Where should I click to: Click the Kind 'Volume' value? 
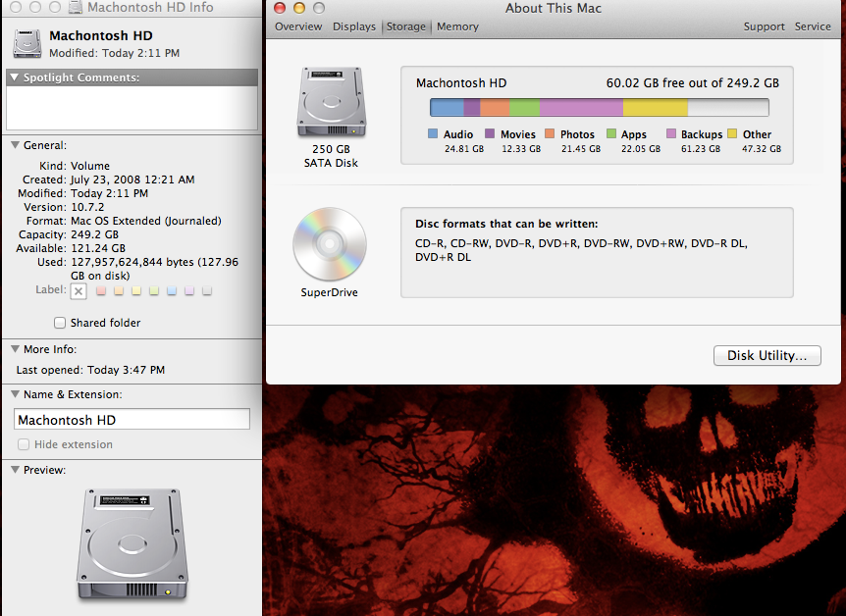tap(90, 166)
